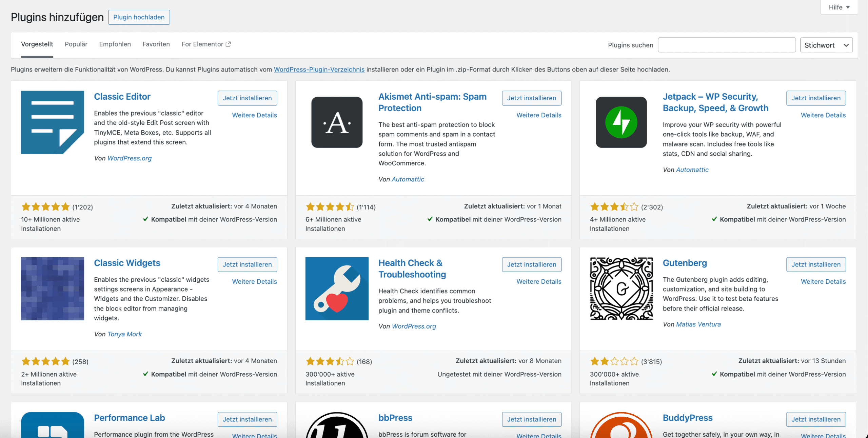Install Classic Widgets with Jetzt installieren
The height and width of the screenshot is (438, 868).
(247, 264)
